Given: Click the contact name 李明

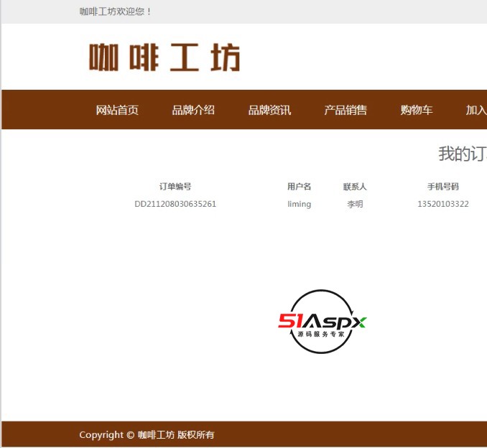Looking at the screenshot, I should pos(355,204).
